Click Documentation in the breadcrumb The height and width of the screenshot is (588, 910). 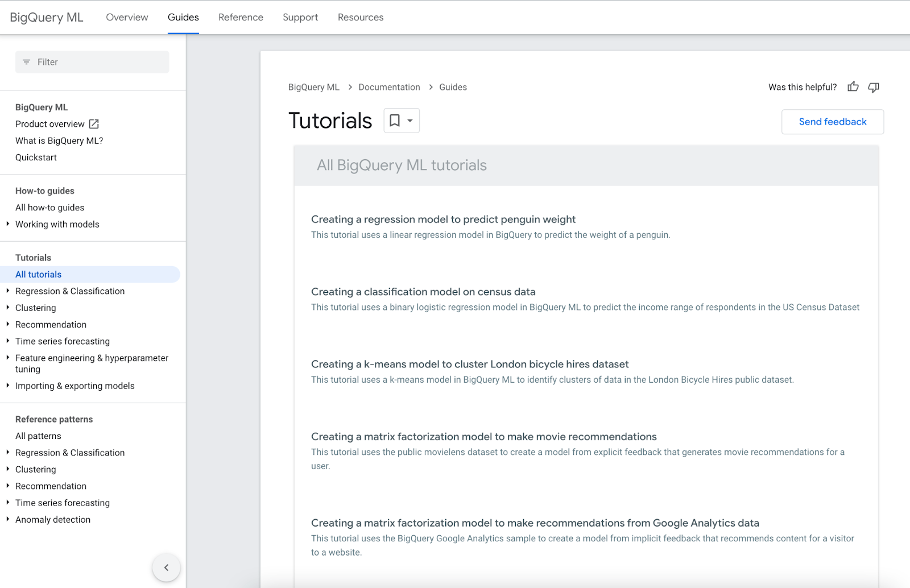click(x=389, y=87)
